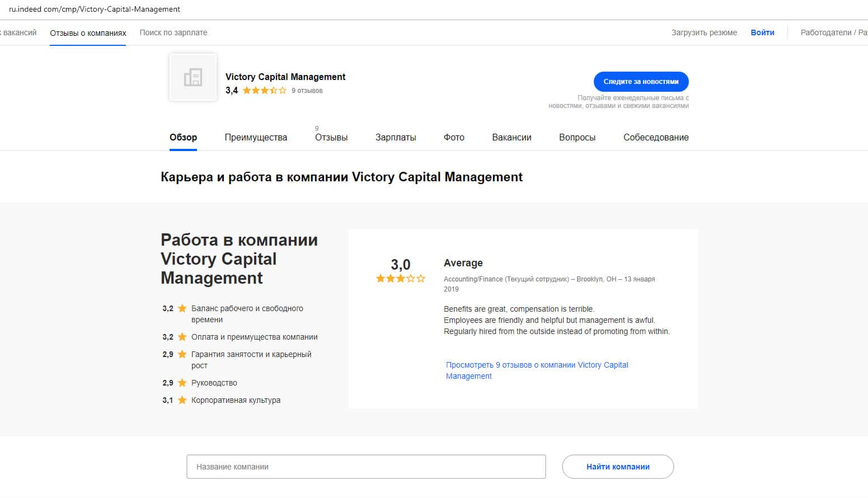Image resolution: width=868 pixels, height=498 pixels.
Task: Open the Собеседование tab
Action: tap(655, 138)
